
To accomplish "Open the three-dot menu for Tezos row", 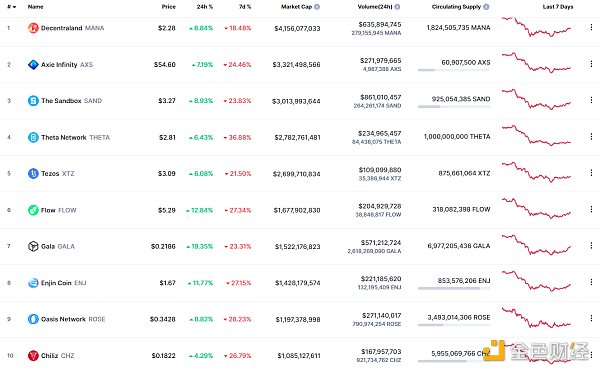I will (591, 173).
